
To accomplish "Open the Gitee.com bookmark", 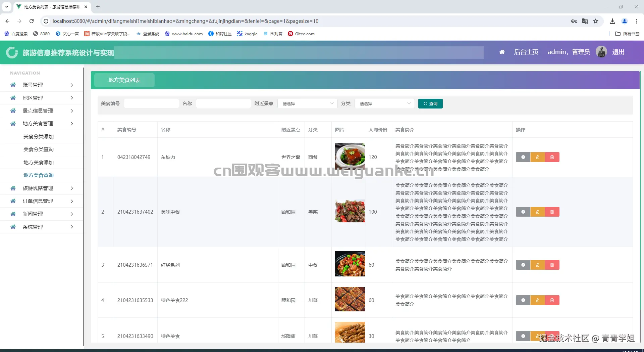I will tap(301, 34).
